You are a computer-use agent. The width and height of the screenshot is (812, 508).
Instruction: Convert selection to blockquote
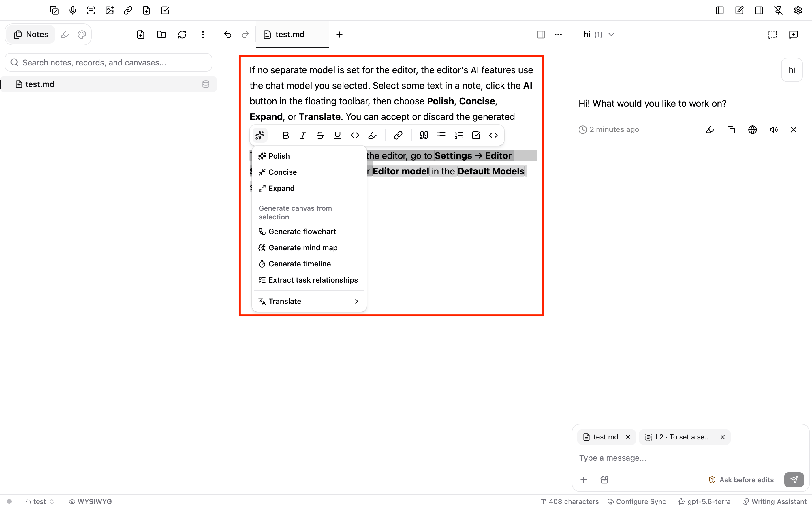tap(424, 135)
